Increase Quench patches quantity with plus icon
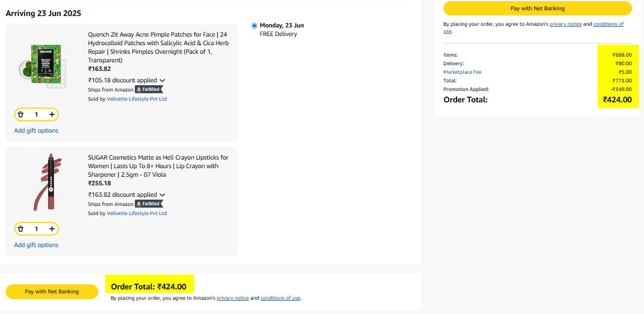 [52, 114]
